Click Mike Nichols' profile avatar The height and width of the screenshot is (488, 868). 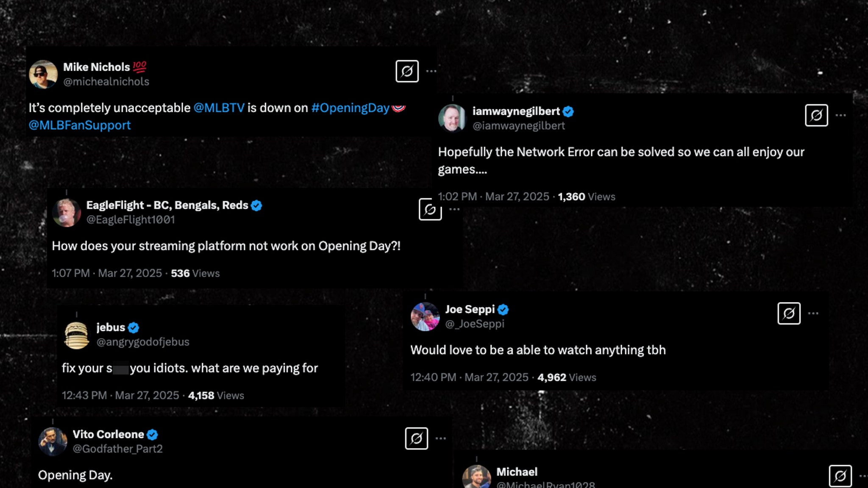pyautogui.click(x=43, y=74)
